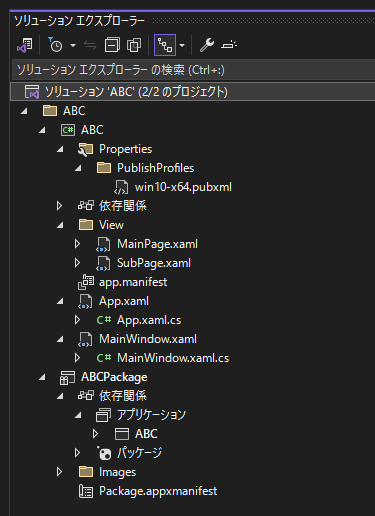Viewport: 375px width, 516px height.
Task: Click the App.xaml file icon
Action: click(85, 301)
